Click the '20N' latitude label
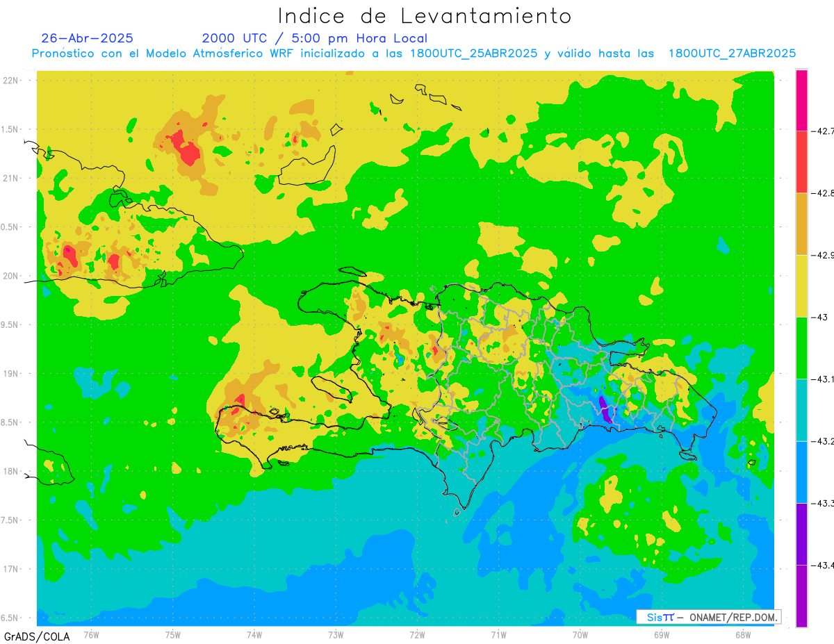This screenshot has height=644, width=834. (x=12, y=276)
